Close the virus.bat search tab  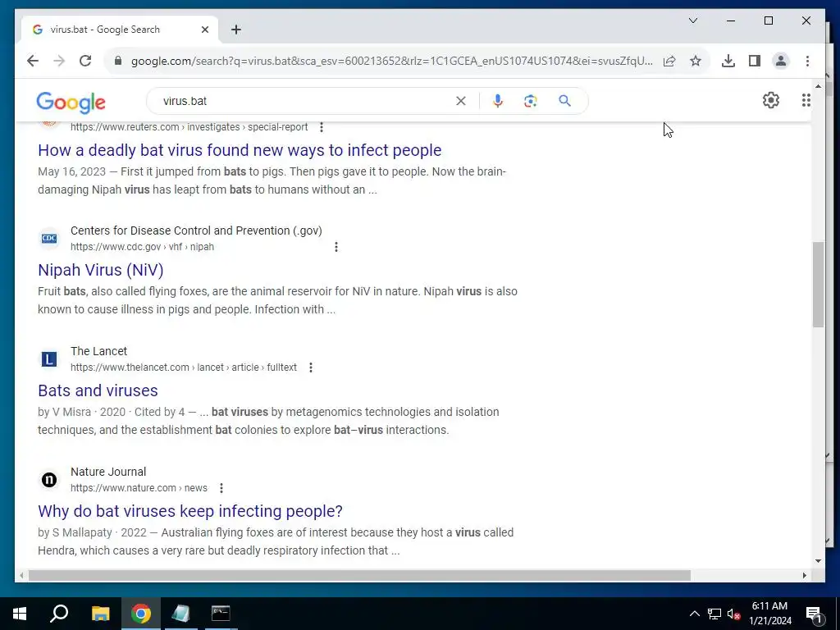coord(204,30)
